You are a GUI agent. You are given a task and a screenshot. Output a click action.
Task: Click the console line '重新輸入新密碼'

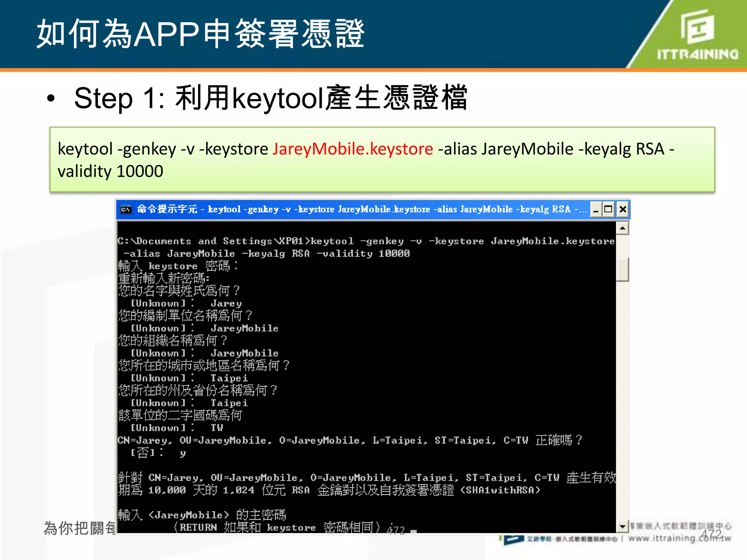(x=164, y=278)
